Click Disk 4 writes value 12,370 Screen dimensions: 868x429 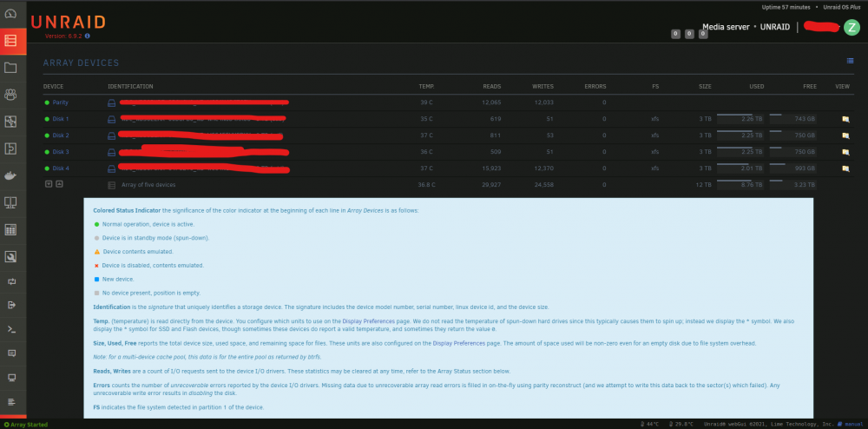point(543,168)
